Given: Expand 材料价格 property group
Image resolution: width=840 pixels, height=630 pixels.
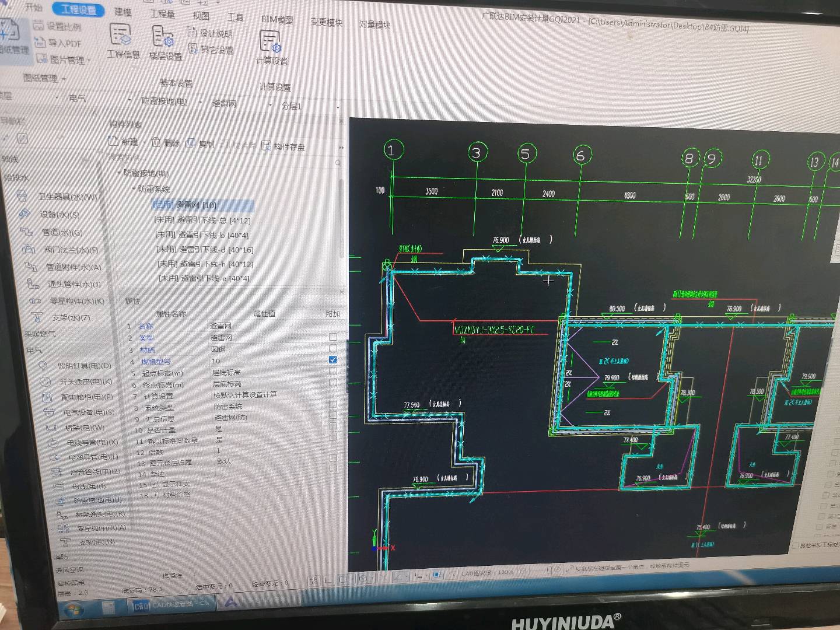Looking at the screenshot, I should 155,495.
